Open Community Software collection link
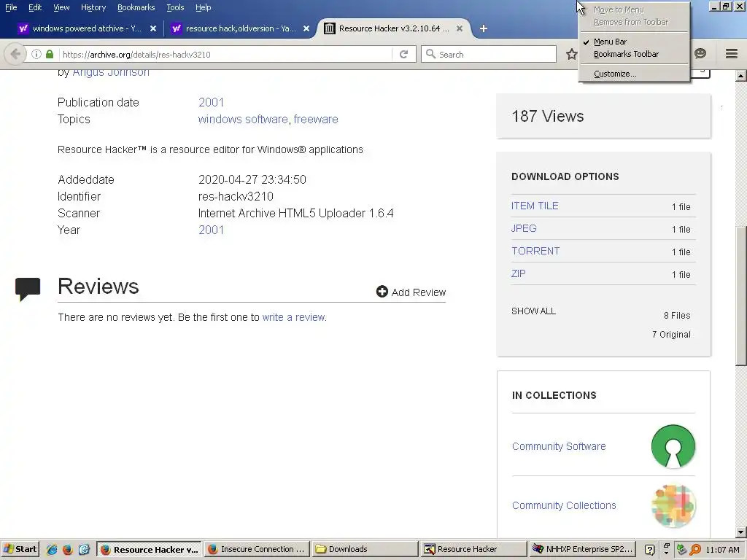 click(x=559, y=446)
